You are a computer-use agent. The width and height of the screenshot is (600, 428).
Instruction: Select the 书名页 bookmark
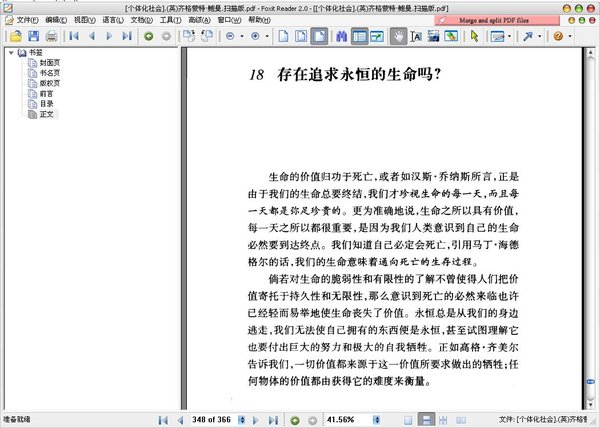tap(50, 73)
